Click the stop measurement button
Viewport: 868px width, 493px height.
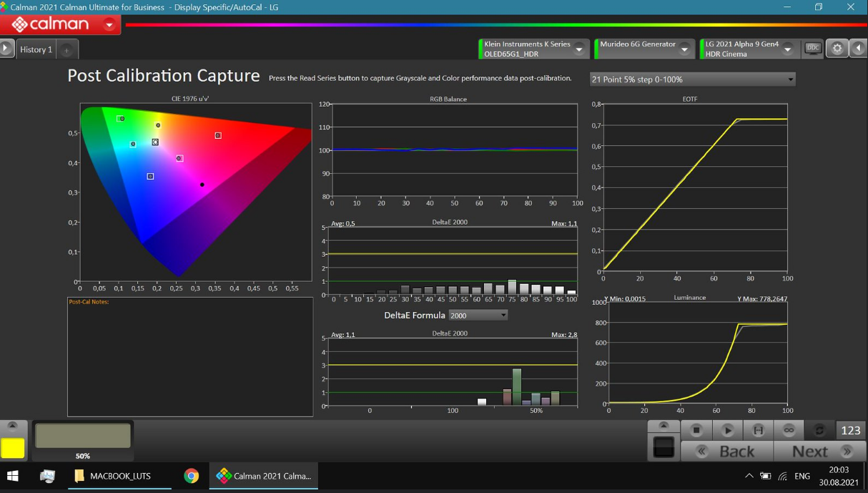point(696,430)
